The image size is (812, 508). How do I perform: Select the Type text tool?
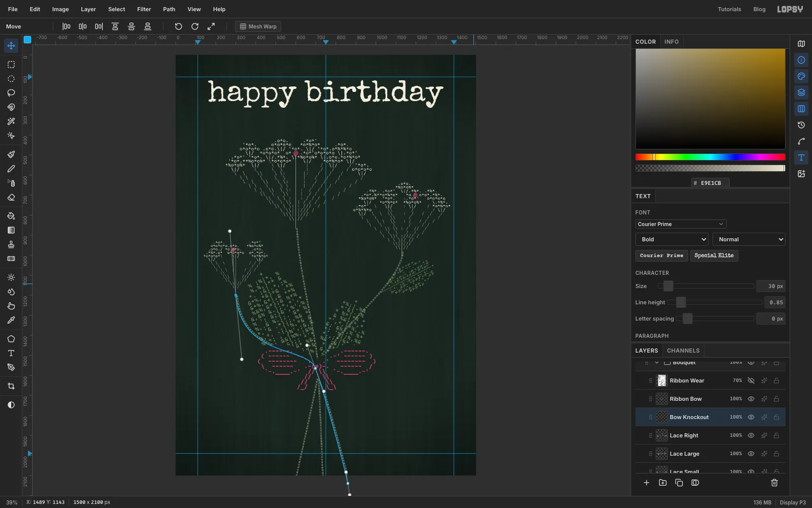tap(11, 353)
